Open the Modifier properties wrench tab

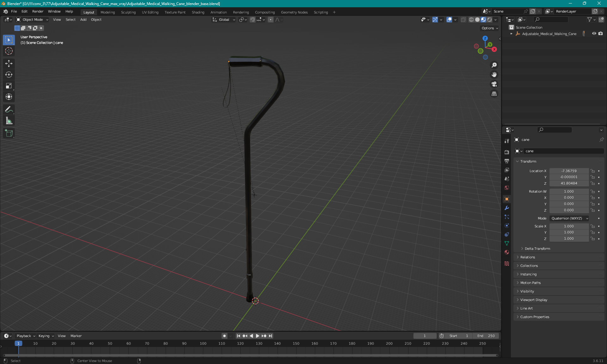507,208
